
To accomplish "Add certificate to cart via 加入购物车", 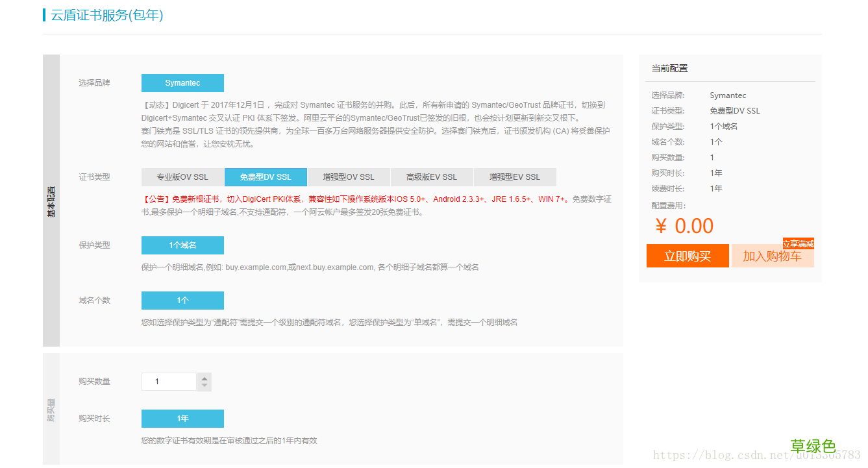I will pos(773,256).
